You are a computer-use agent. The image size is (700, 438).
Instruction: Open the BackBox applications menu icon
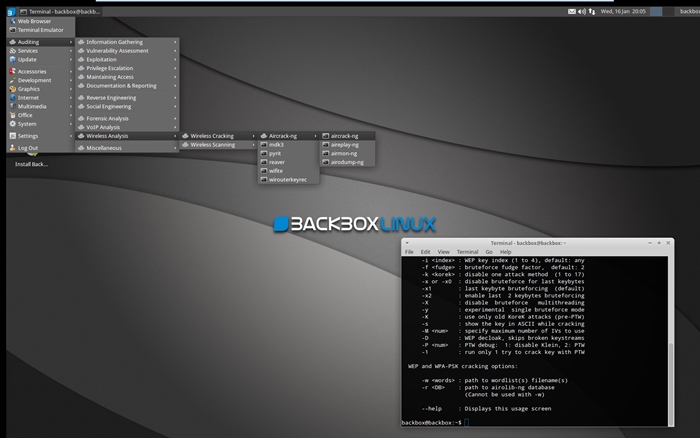tap(11, 12)
